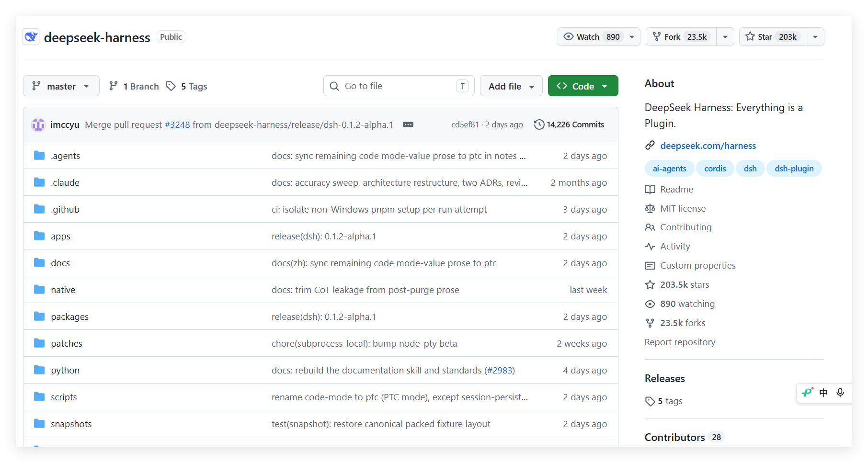This screenshot has width=868, height=463.
Task: Open the Readme link in About
Action: [676, 190]
